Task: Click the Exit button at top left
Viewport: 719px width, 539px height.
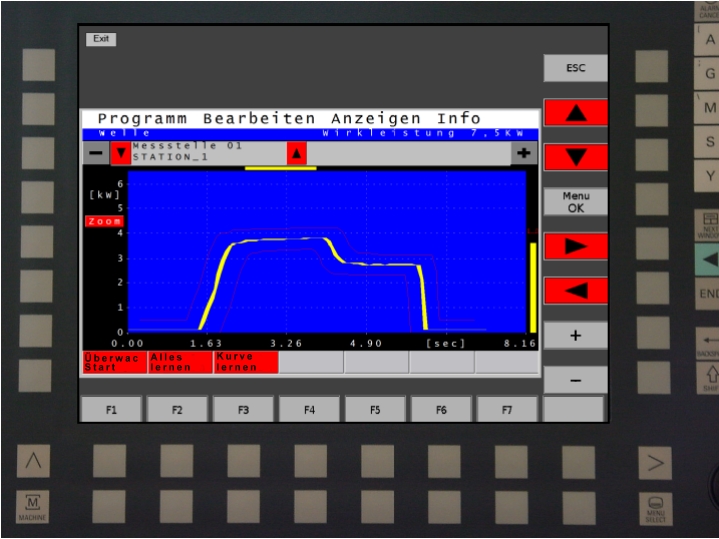Action: (101, 39)
